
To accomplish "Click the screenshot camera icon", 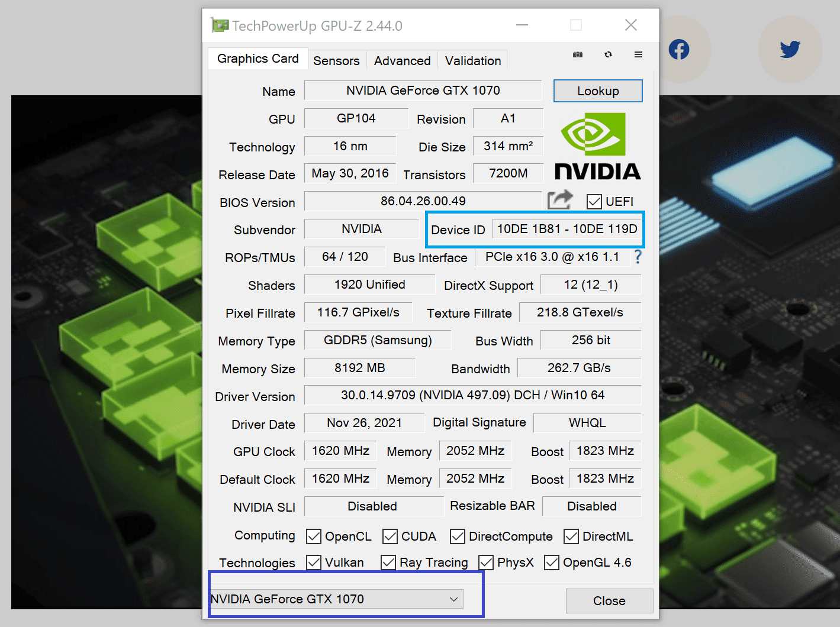I will point(578,54).
